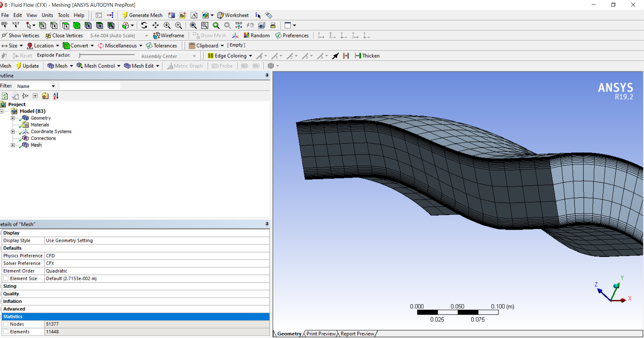Click the Sort alphabetically icon in Outline
644x338 pixels.
tap(56, 96)
